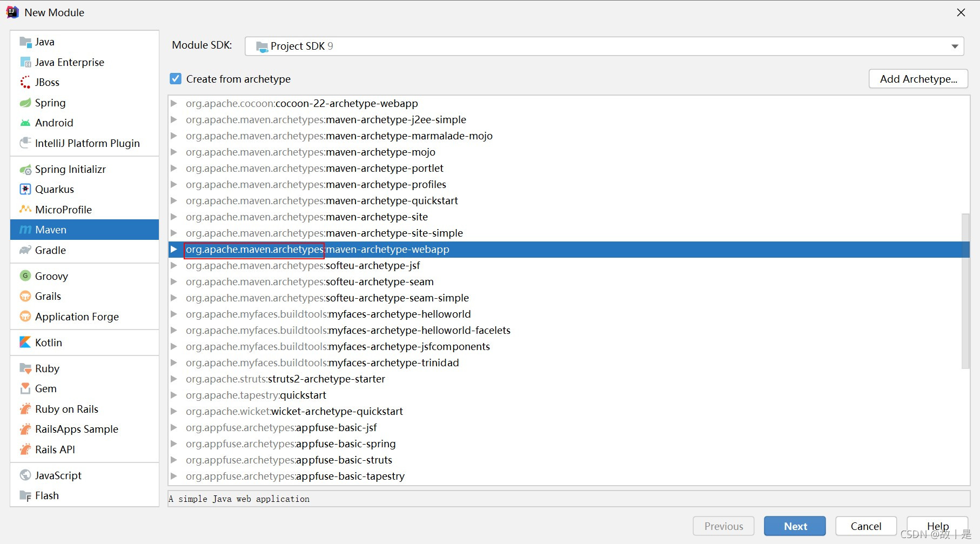Uncheck Create from archetype checkbox
980x544 pixels.
click(176, 79)
